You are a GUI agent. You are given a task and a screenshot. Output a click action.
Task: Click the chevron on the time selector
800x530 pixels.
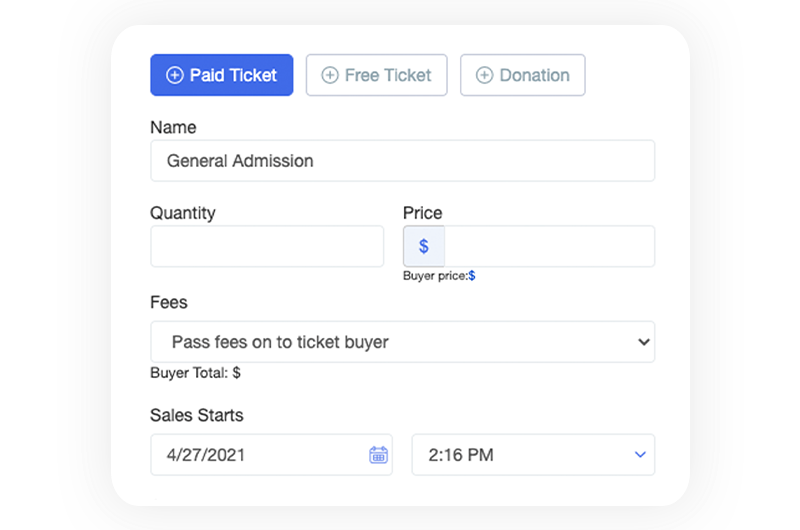pos(641,455)
